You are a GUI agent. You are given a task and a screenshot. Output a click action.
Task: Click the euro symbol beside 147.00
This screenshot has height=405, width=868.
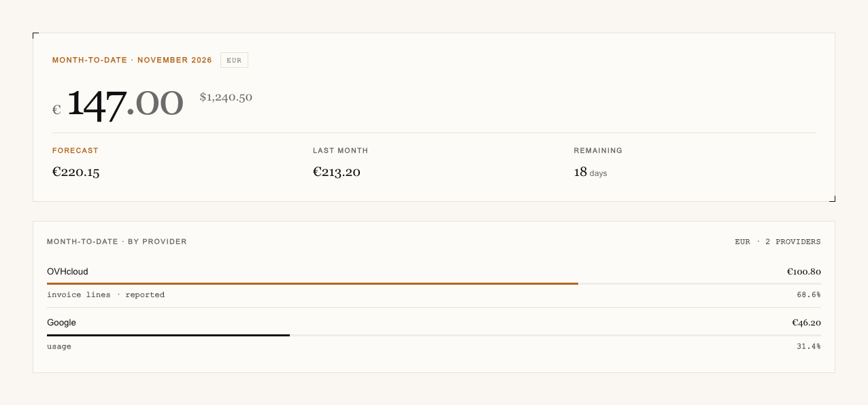(56, 109)
